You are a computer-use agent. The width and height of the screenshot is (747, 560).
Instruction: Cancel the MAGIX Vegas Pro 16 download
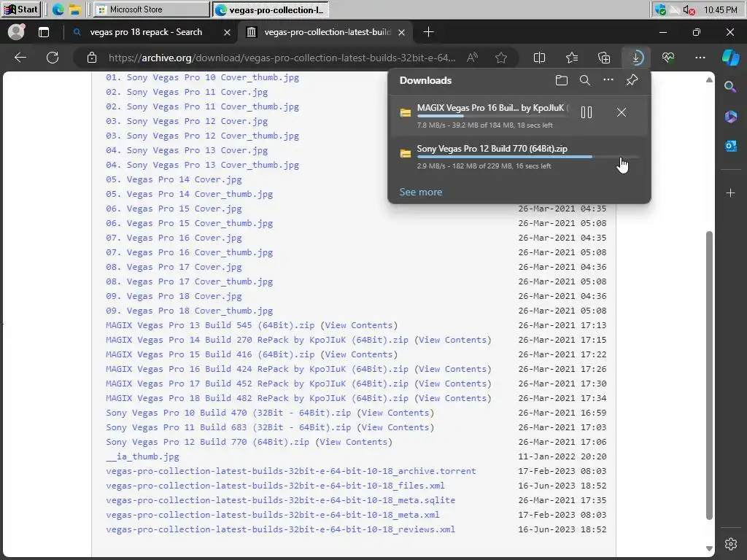(622, 112)
